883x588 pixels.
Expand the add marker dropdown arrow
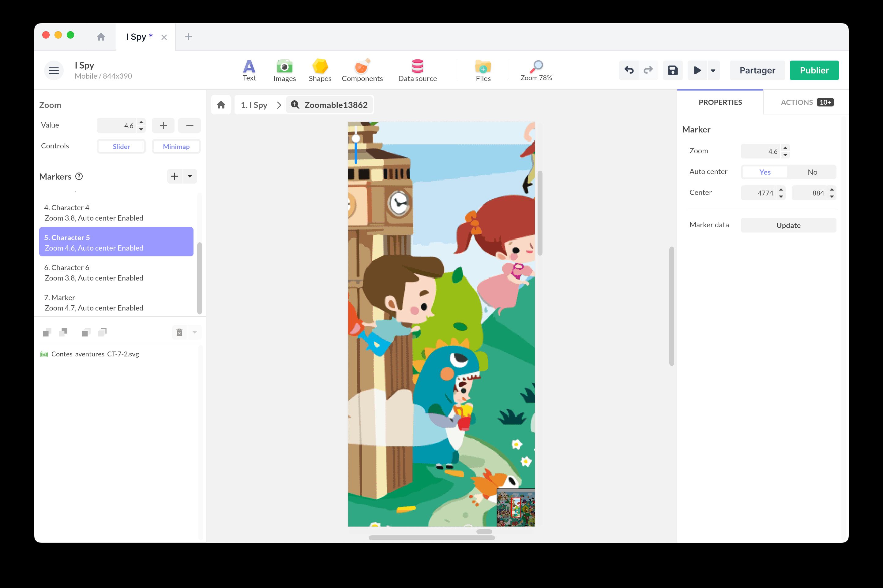click(x=190, y=176)
